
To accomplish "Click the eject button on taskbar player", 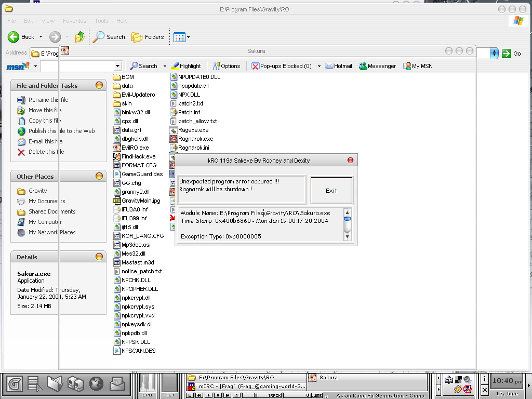I will (237, 395).
